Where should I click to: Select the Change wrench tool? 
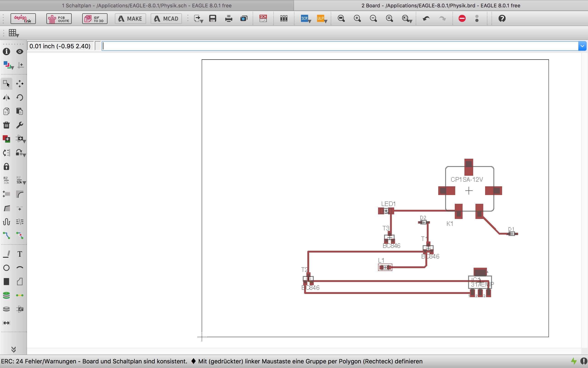tap(20, 125)
